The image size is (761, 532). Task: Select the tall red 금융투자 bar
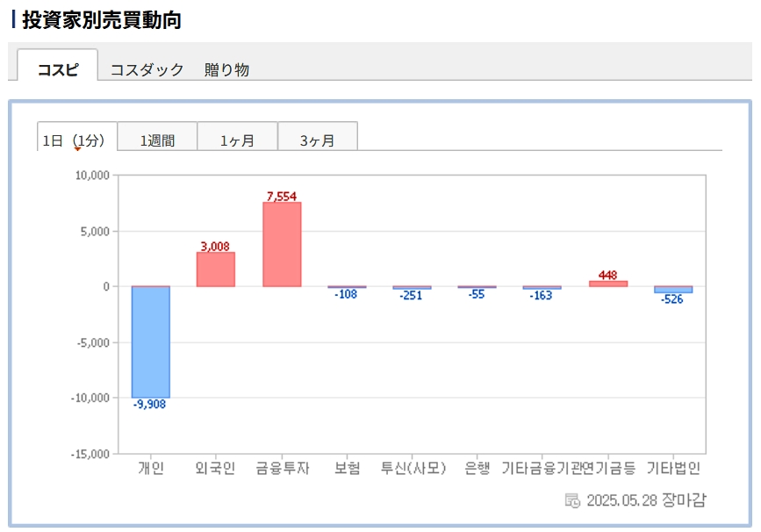[x=282, y=244]
